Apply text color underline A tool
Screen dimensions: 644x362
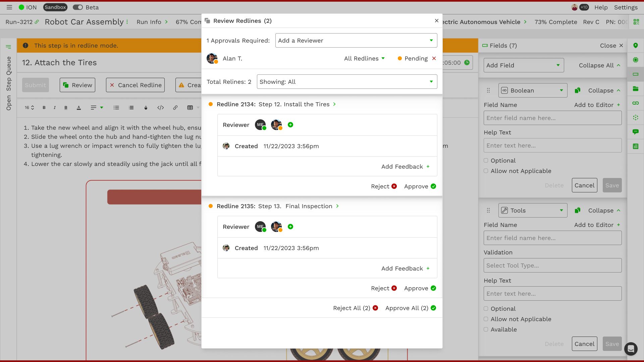[79, 108]
